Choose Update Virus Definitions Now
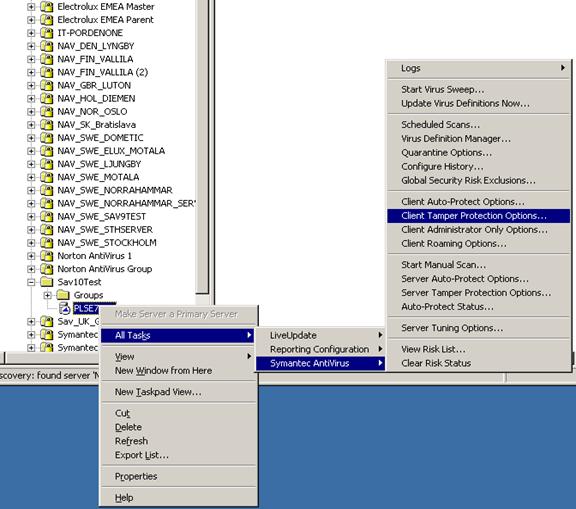This screenshot has width=576, height=509. (478, 103)
